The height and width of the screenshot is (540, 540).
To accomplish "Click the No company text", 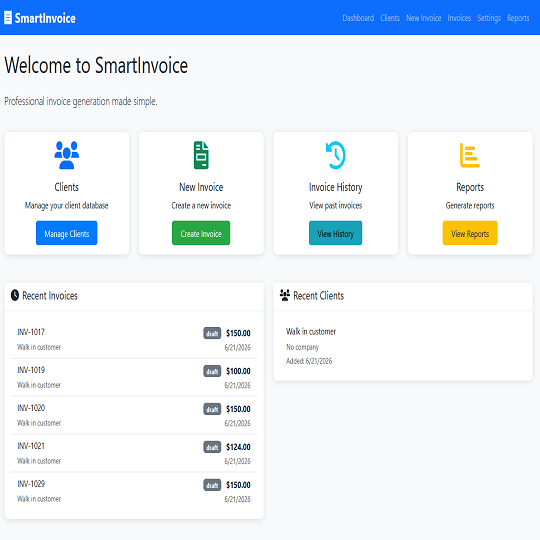I will pos(302,347).
